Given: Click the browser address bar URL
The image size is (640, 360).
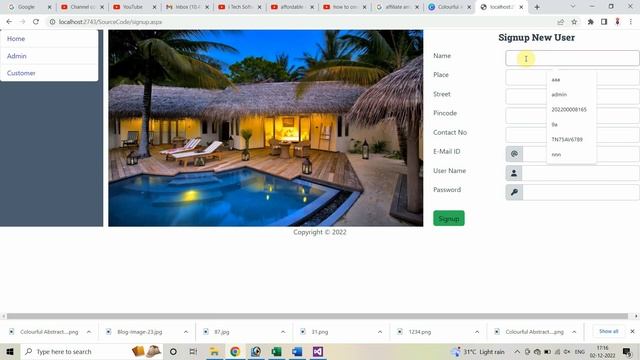Looking at the screenshot, I should click(x=110, y=22).
